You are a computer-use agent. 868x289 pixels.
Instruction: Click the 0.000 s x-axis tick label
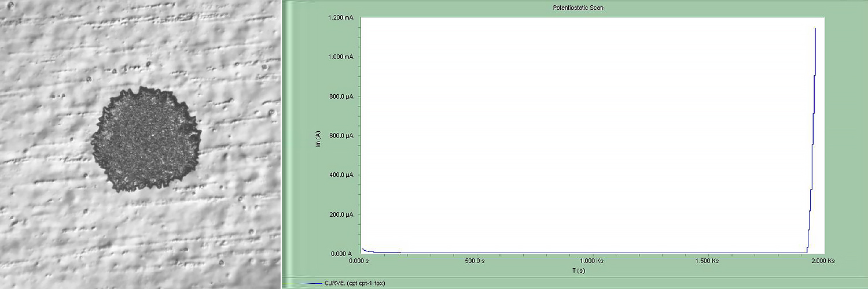[x=360, y=261]
